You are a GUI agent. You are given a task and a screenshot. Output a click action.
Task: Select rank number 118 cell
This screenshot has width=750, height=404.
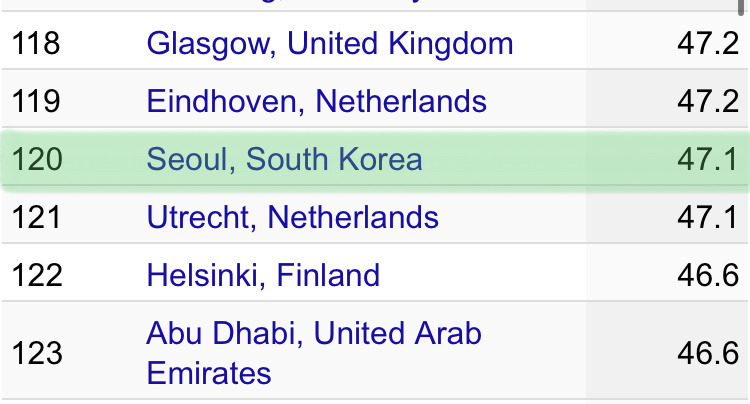pos(36,43)
